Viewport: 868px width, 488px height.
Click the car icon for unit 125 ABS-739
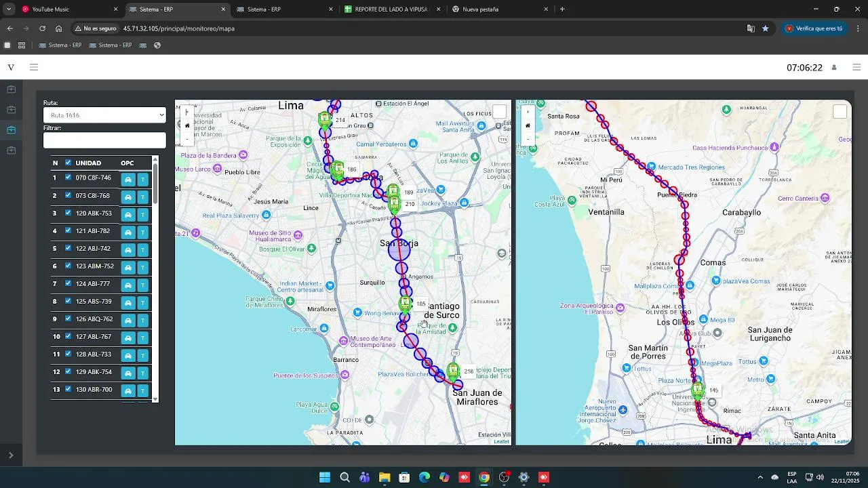[128, 303]
